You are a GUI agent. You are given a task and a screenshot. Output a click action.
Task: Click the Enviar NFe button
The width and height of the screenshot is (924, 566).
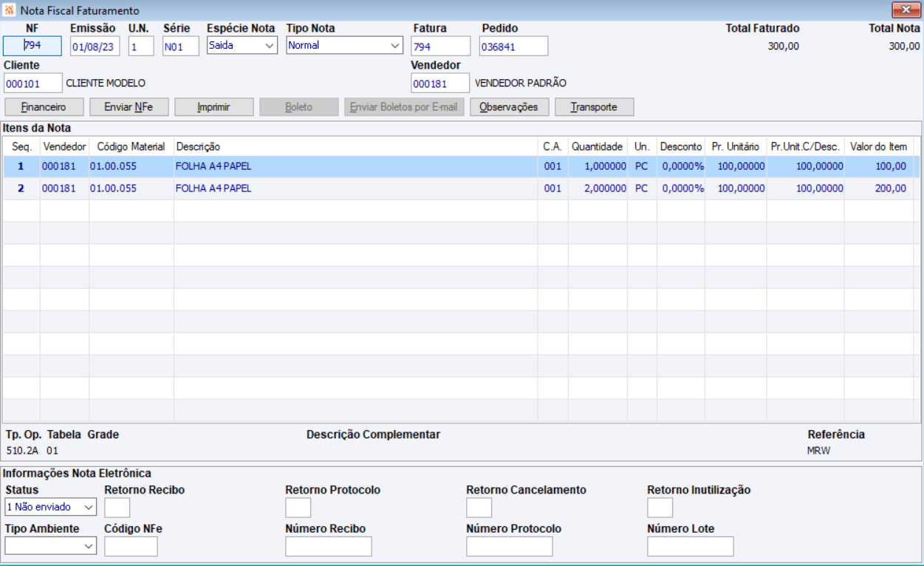[129, 107]
